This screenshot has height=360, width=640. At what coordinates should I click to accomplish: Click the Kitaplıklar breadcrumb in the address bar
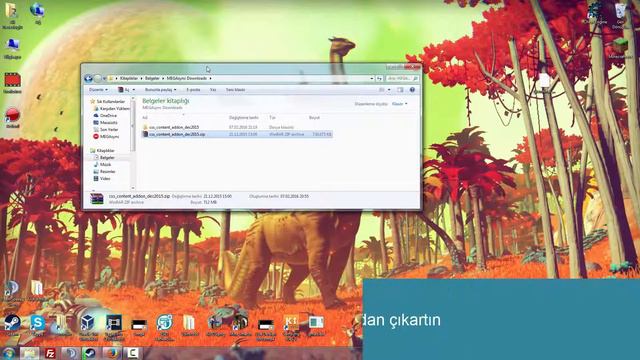click(128, 78)
